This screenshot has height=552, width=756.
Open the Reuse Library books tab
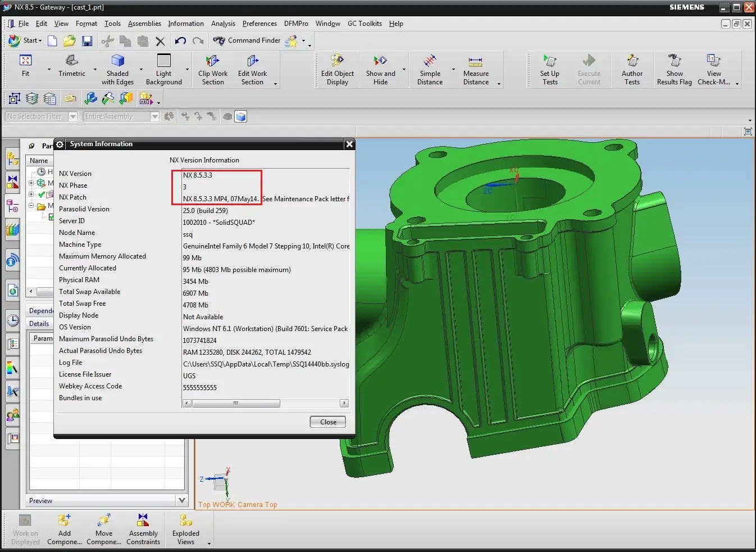click(12, 229)
